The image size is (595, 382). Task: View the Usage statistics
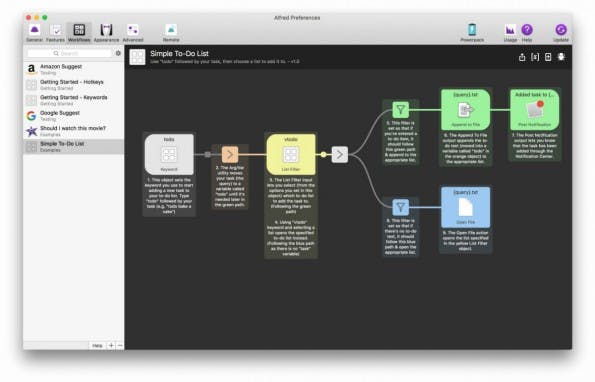point(510,33)
